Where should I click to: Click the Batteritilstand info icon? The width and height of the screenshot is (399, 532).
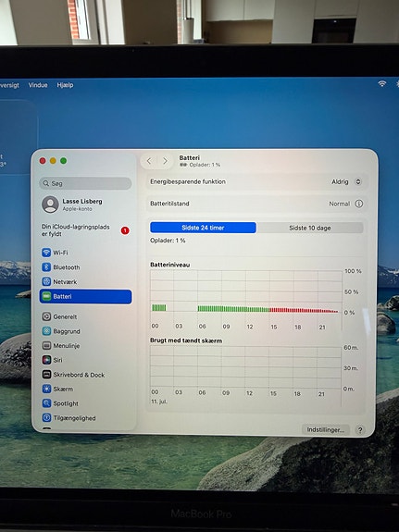[x=359, y=204]
